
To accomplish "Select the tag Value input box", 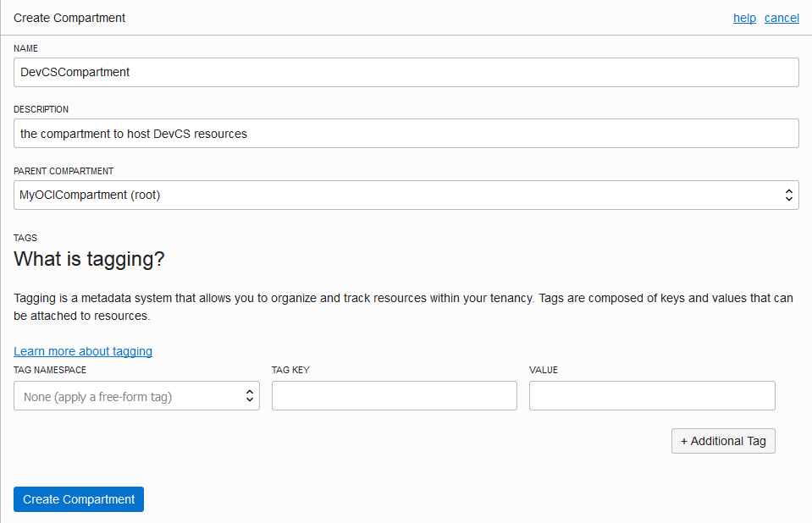I will pyautogui.click(x=652, y=396).
